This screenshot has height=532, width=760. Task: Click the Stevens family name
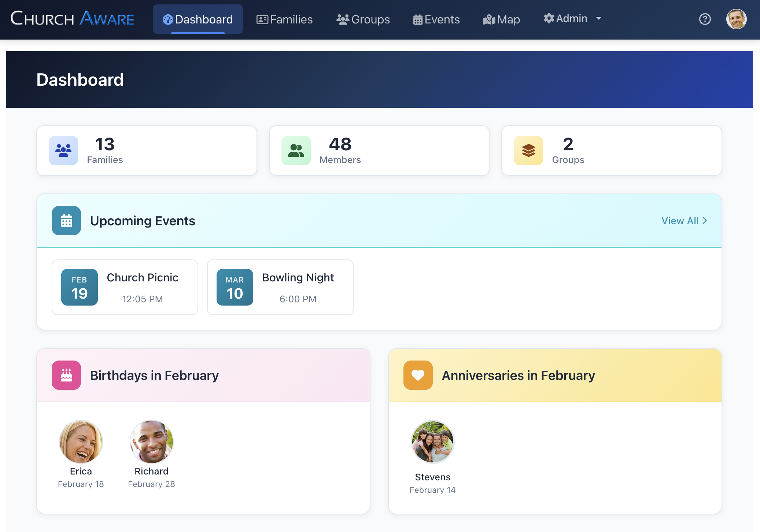(x=433, y=477)
